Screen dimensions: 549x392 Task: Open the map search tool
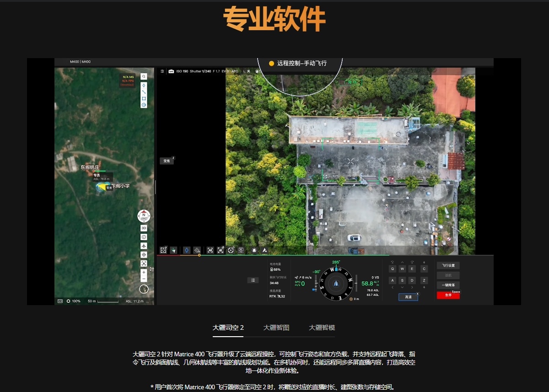tap(144, 77)
